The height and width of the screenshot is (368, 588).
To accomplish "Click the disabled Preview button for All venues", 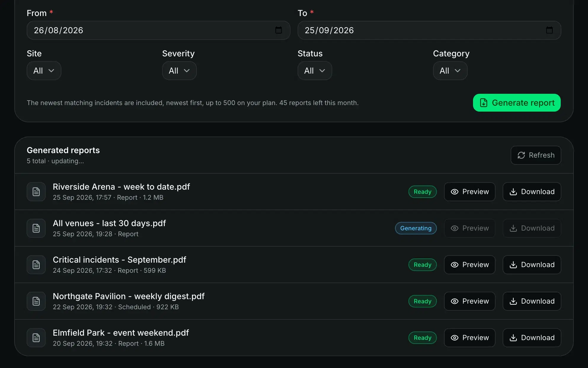I will (x=469, y=228).
